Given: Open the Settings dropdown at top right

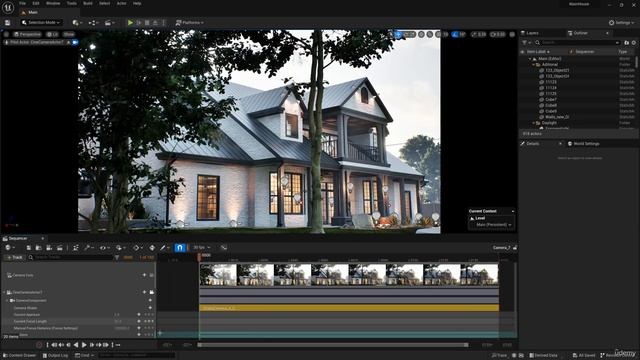Looking at the screenshot, I should point(622,22).
